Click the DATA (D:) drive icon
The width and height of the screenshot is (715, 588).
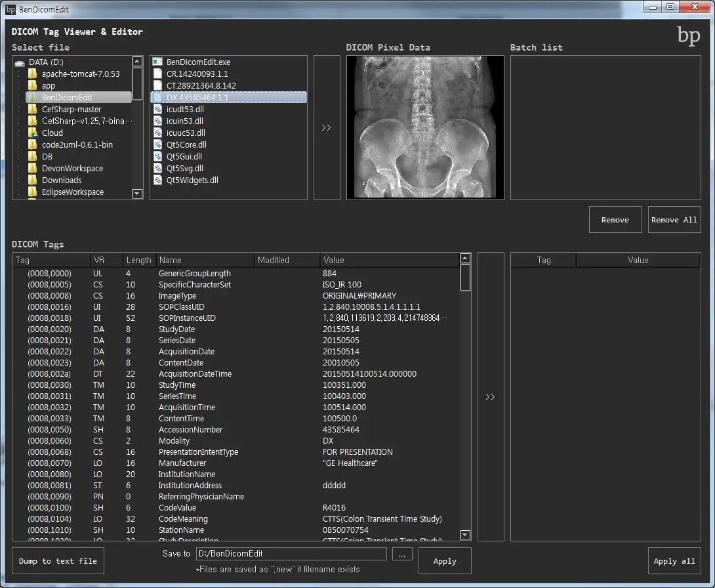tap(20, 62)
